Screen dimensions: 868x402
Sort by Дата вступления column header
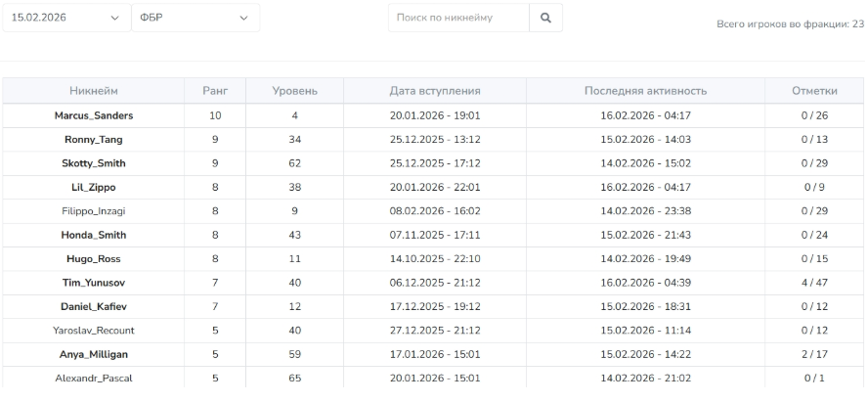pyautogui.click(x=435, y=91)
